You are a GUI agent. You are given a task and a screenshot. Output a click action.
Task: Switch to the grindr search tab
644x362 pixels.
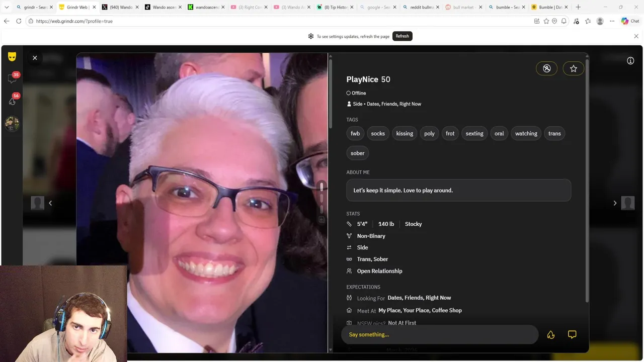(35, 7)
